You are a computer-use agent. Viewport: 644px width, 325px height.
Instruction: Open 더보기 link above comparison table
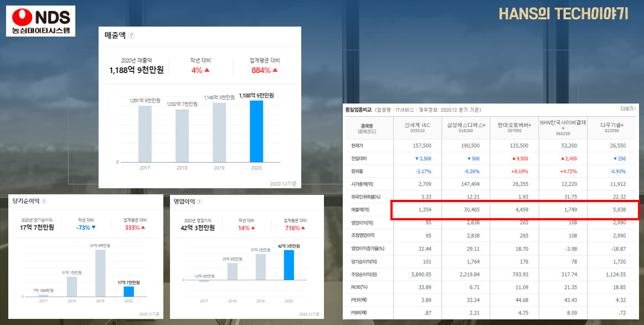628,109
